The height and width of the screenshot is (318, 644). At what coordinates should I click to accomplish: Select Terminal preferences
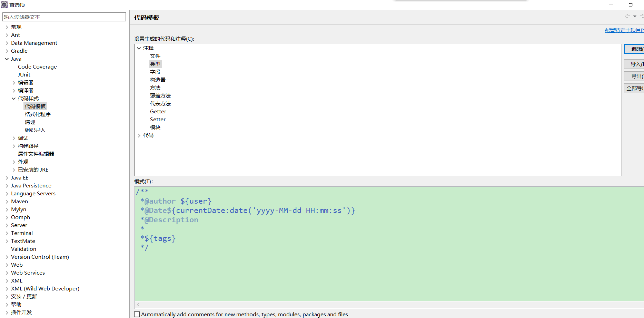click(x=22, y=233)
